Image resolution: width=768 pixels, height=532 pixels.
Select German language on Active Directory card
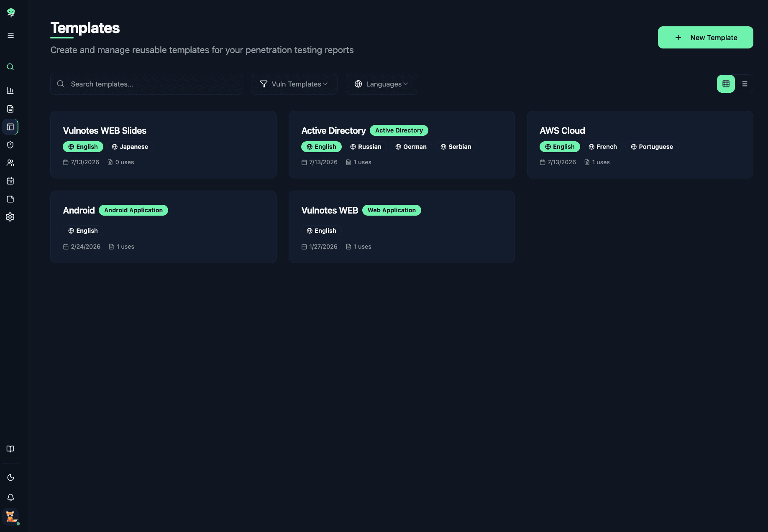pos(411,147)
